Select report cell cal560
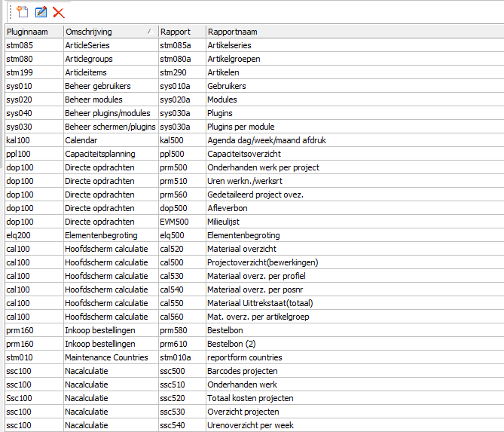504x432 pixels. coord(182,317)
